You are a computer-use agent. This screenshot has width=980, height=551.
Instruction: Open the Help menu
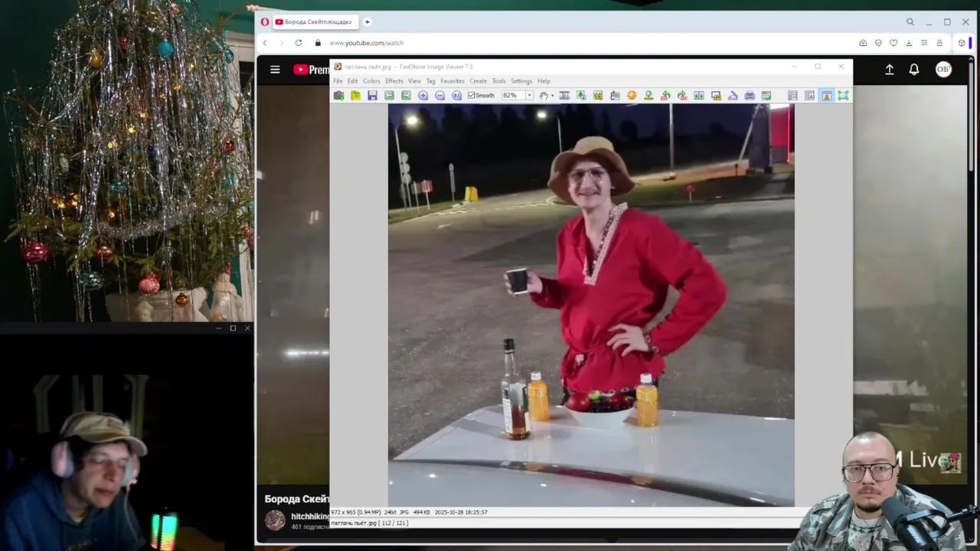click(544, 81)
